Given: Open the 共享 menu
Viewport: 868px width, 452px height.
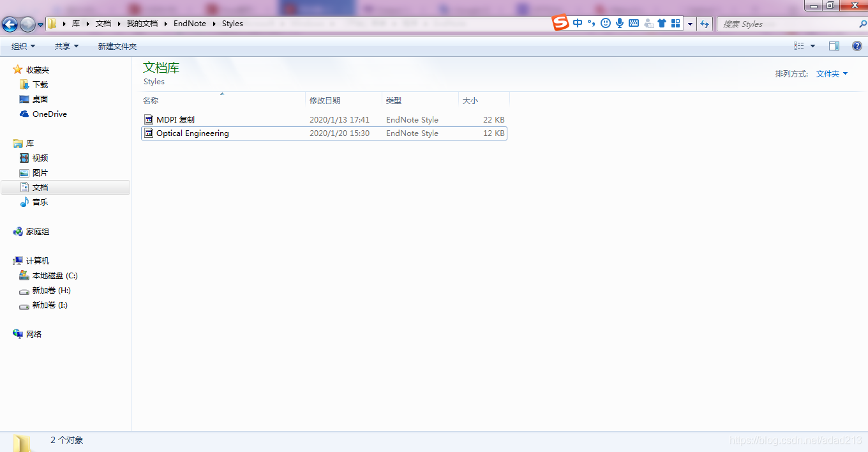Looking at the screenshot, I should click(x=66, y=46).
